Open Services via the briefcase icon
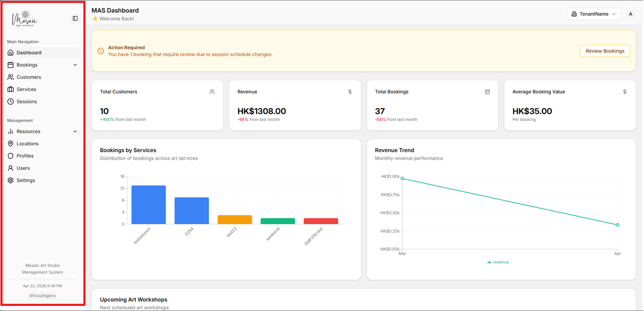 (x=10, y=89)
